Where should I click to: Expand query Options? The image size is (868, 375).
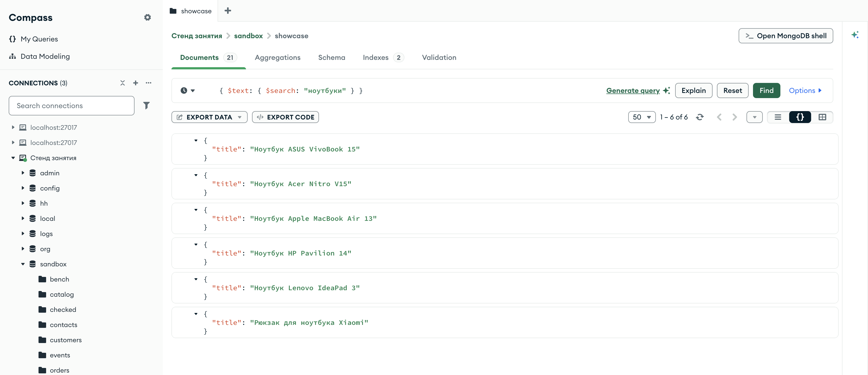(805, 91)
